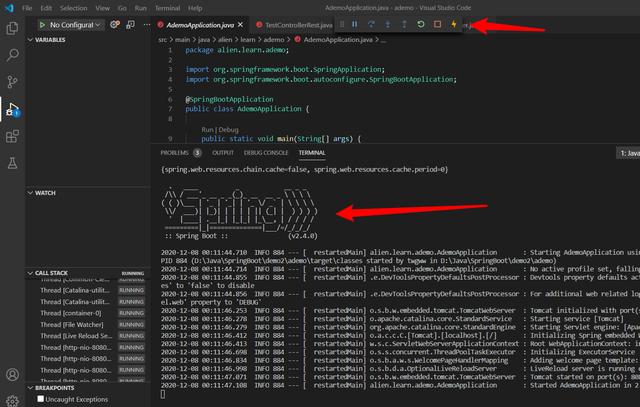
Task: Open the terminal selector dropdown
Action: pos(628,153)
